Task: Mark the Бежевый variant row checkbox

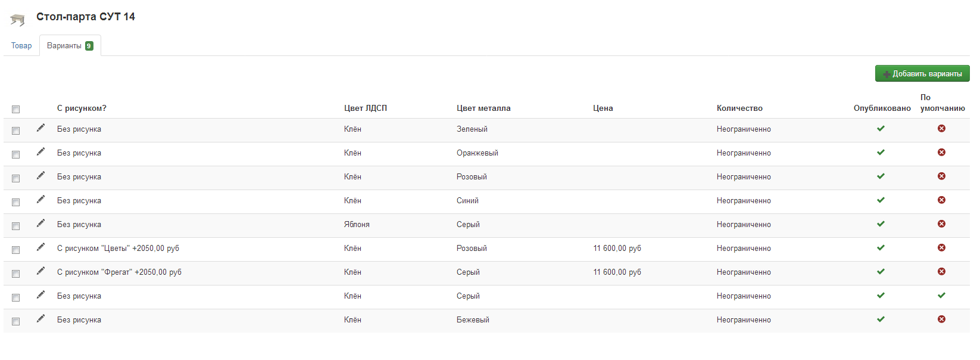Action: pyautogui.click(x=16, y=321)
